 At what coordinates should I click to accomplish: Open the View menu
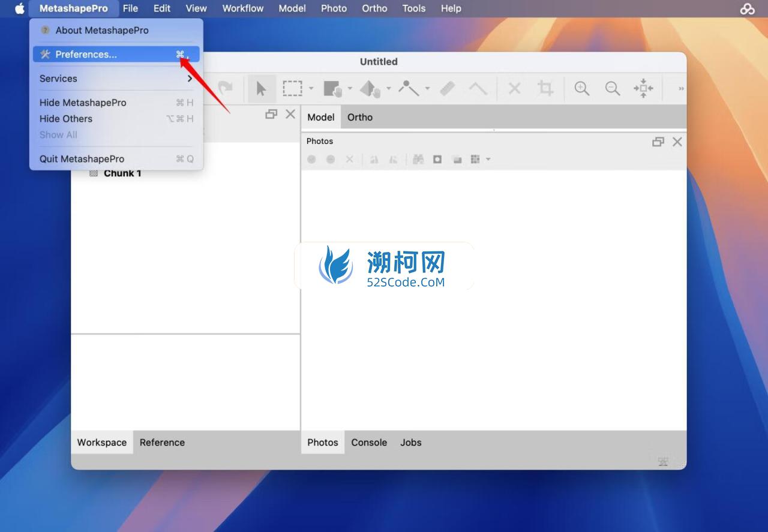coord(196,8)
